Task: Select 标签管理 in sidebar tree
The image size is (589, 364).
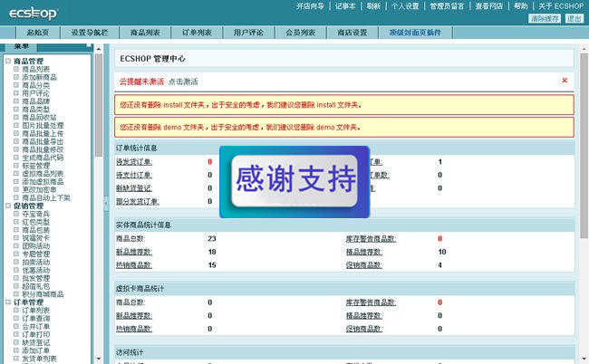Action: (x=35, y=166)
